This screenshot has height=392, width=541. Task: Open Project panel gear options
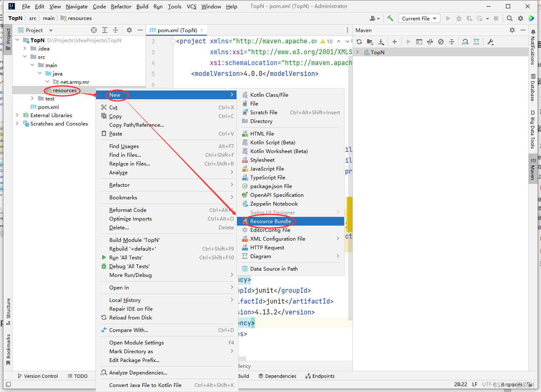coord(129,30)
